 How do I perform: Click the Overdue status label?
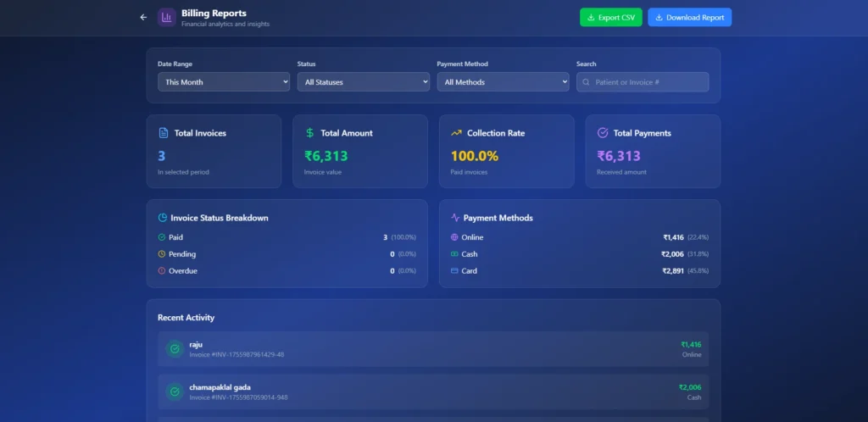(183, 271)
